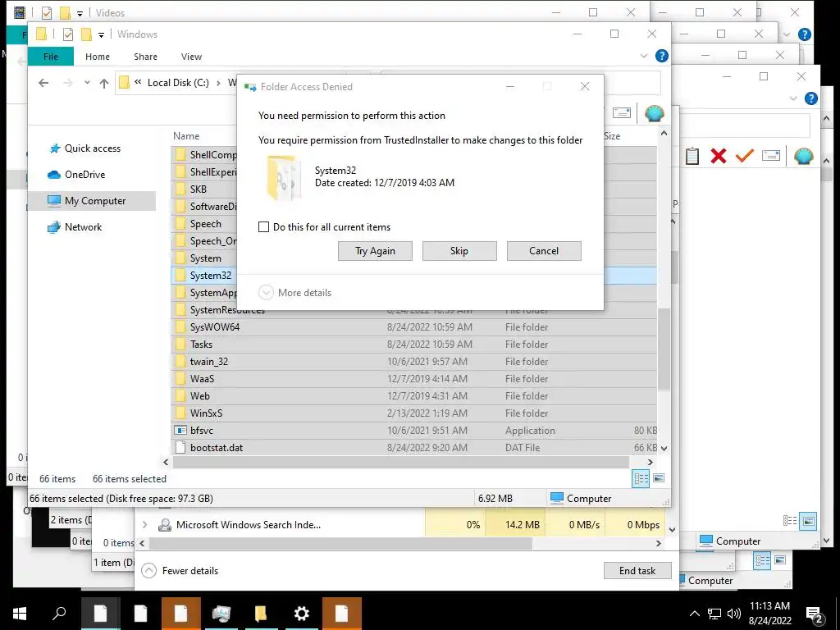Select the twain_32 folder
The width and height of the screenshot is (840, 630).
coord(413,361)
